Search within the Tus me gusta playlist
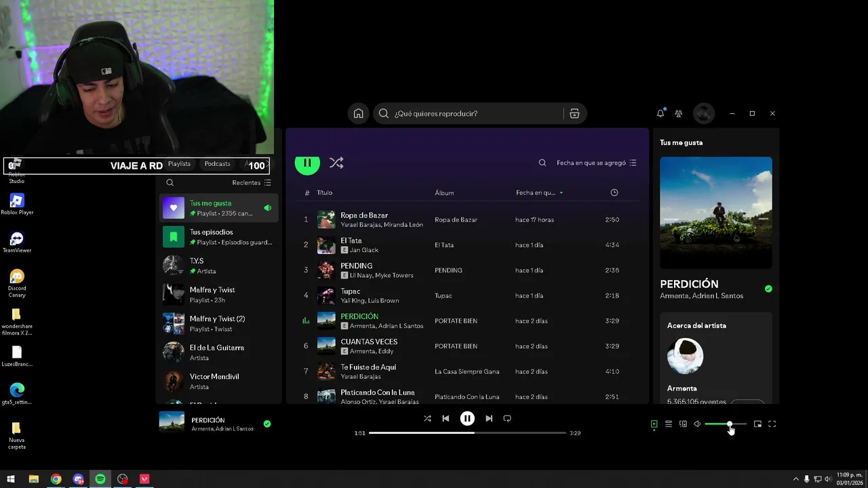 (x=542, y=163)
